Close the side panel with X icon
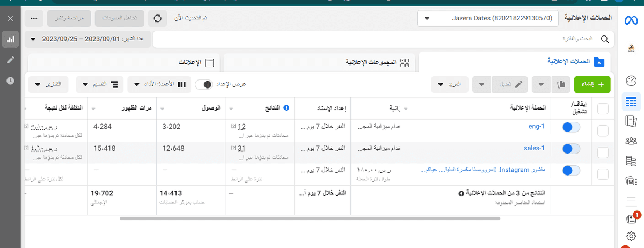The width and height of the screenshot is (644, 248). click(10, 18)
